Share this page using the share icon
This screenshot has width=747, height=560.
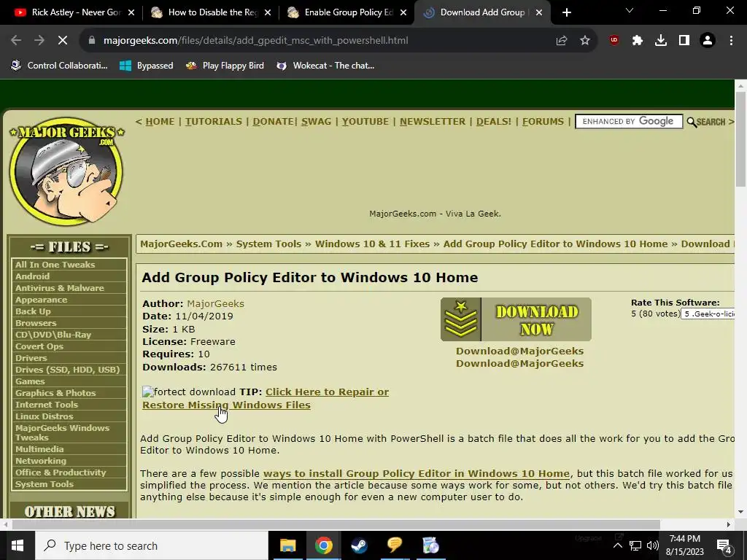pos(562,41)
